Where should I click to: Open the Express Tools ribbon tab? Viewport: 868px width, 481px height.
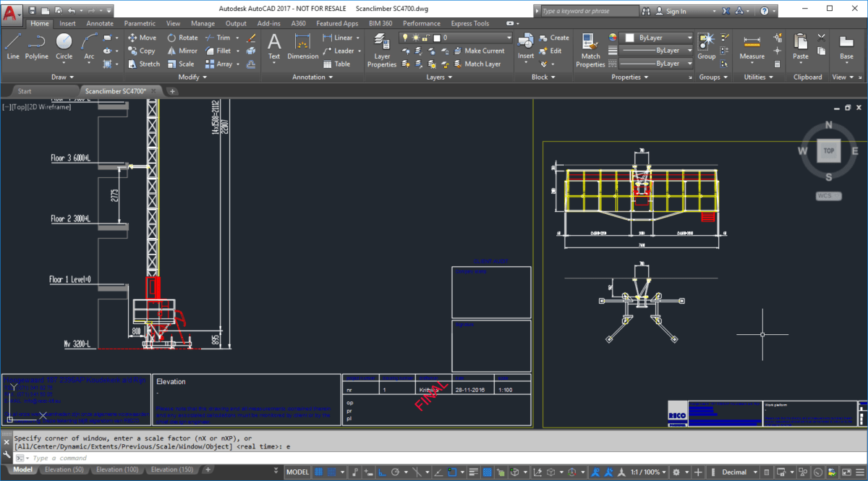pos(470,23)
